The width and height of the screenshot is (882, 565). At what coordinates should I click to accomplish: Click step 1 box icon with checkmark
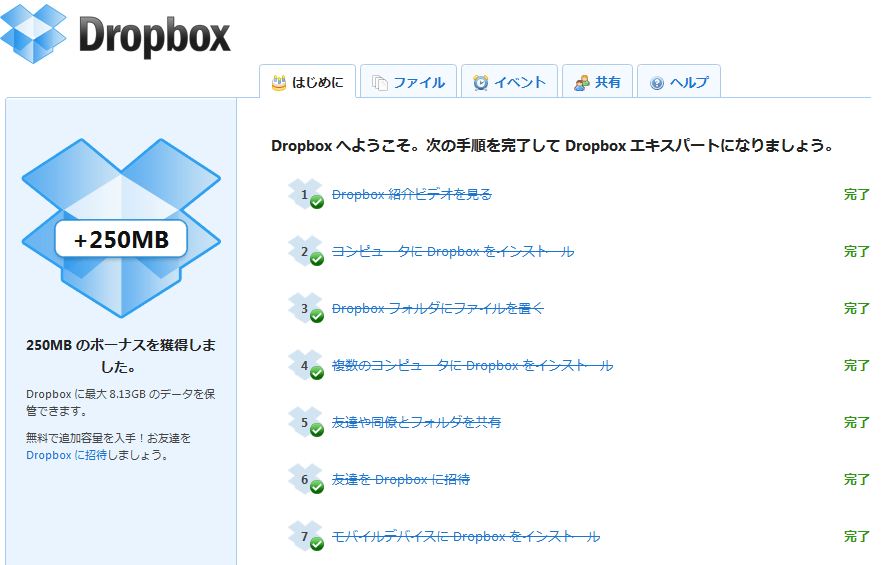pos(306,194)
